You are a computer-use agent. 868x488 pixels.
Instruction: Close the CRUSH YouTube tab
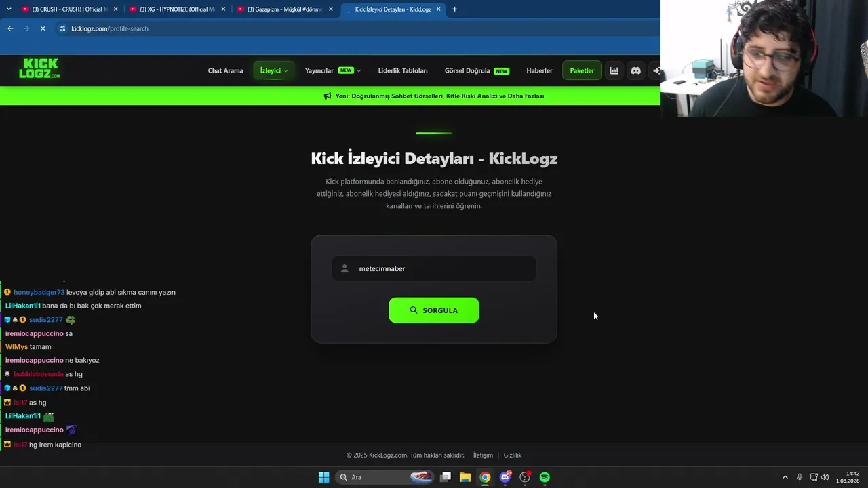tap(116, 9)
